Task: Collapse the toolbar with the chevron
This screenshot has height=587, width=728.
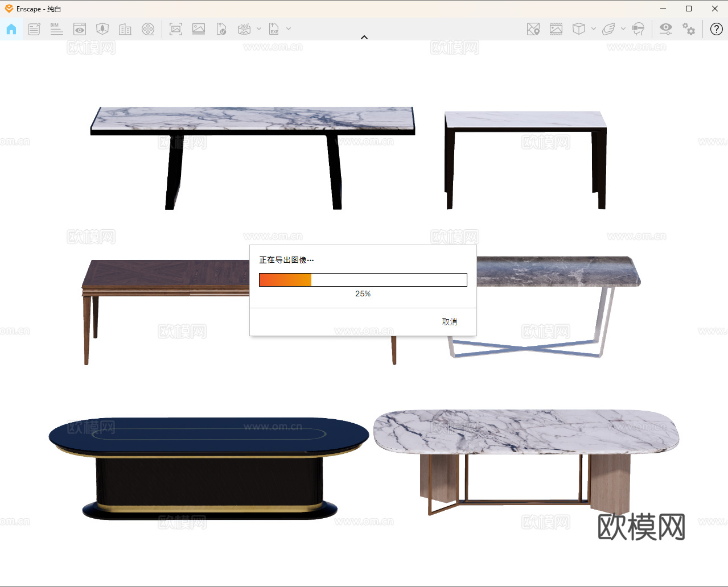Action: (364, 38)
